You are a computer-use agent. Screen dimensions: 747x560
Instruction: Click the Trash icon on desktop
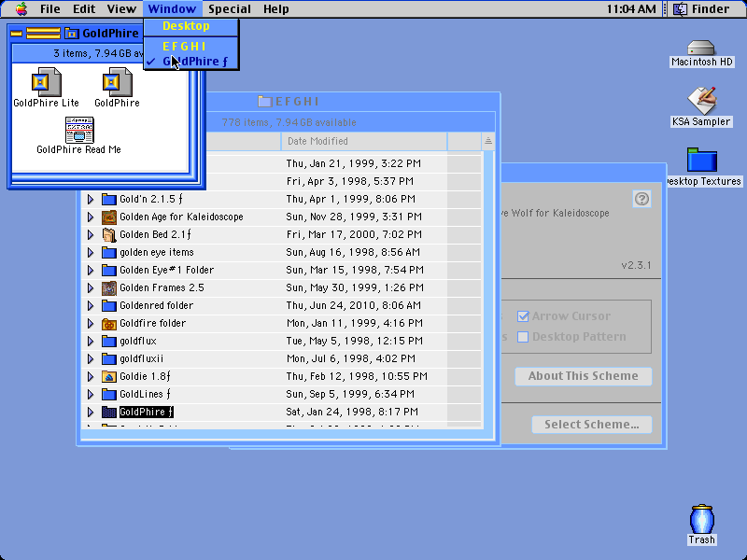[702, 519]
